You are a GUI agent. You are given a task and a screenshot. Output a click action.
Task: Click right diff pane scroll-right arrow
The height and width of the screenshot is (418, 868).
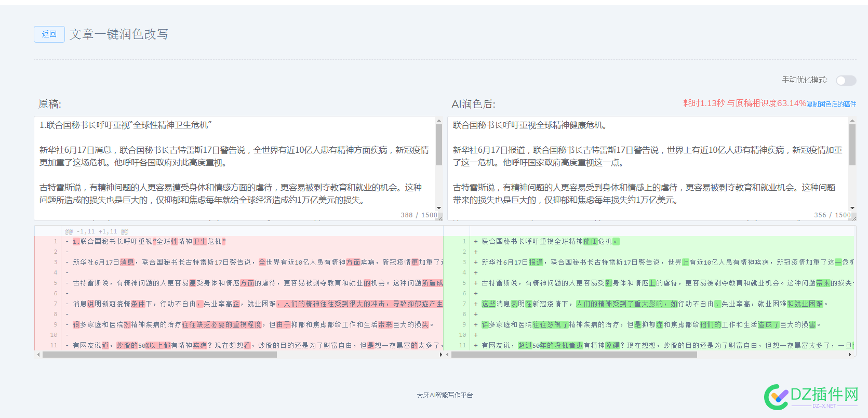tap(850, 355)
